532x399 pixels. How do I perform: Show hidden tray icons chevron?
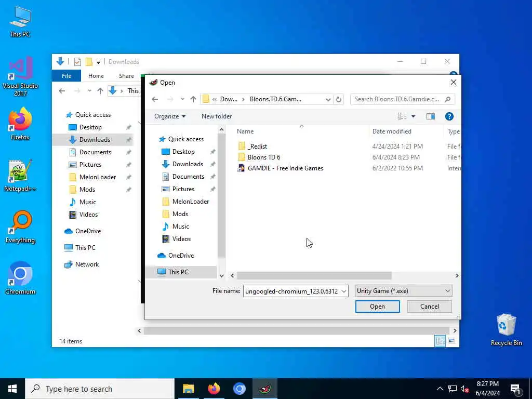[x=440, y=389]
